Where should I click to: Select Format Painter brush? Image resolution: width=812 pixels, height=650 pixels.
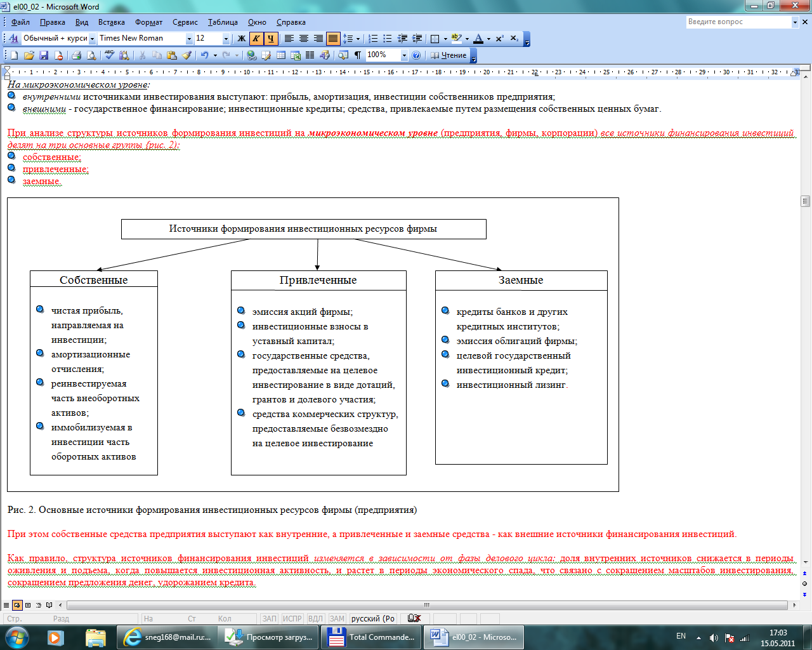(187, 55)
